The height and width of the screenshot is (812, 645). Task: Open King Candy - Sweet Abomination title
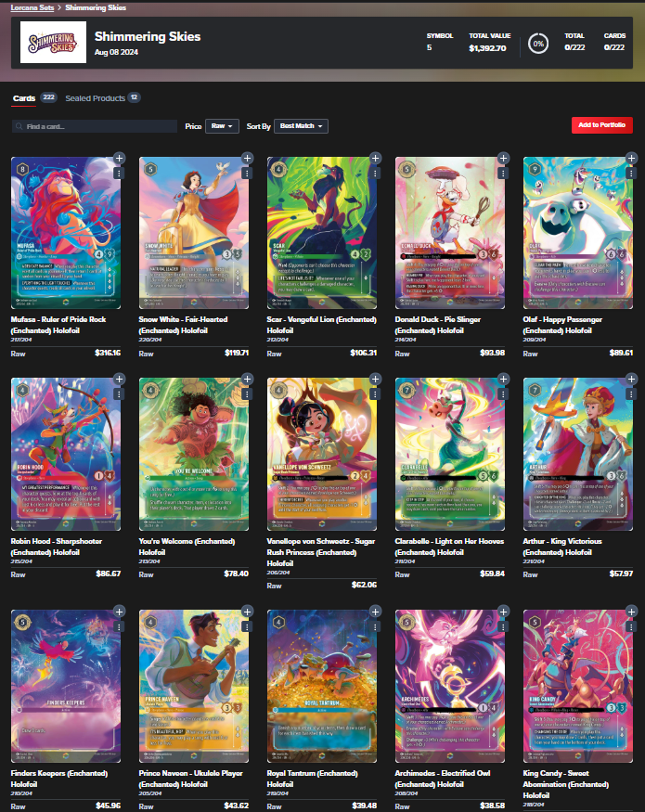pos(566,784)
